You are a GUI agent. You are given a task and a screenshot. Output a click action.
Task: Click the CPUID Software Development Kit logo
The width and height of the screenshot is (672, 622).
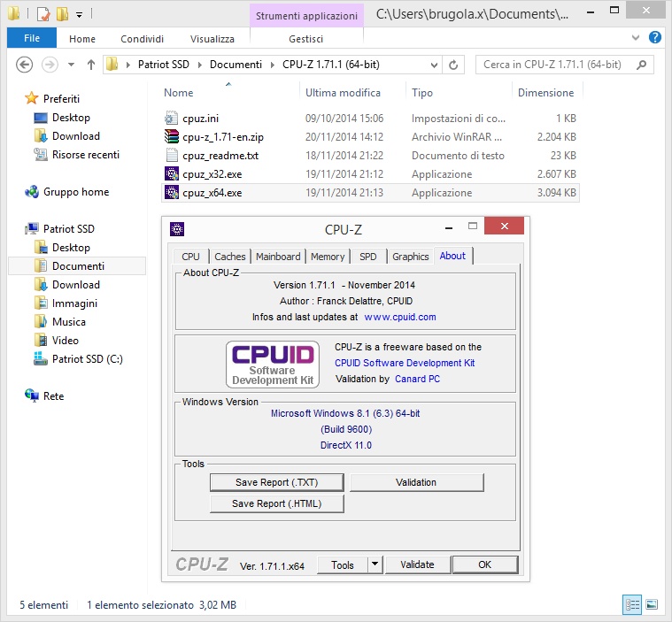[x=273, y=365]
